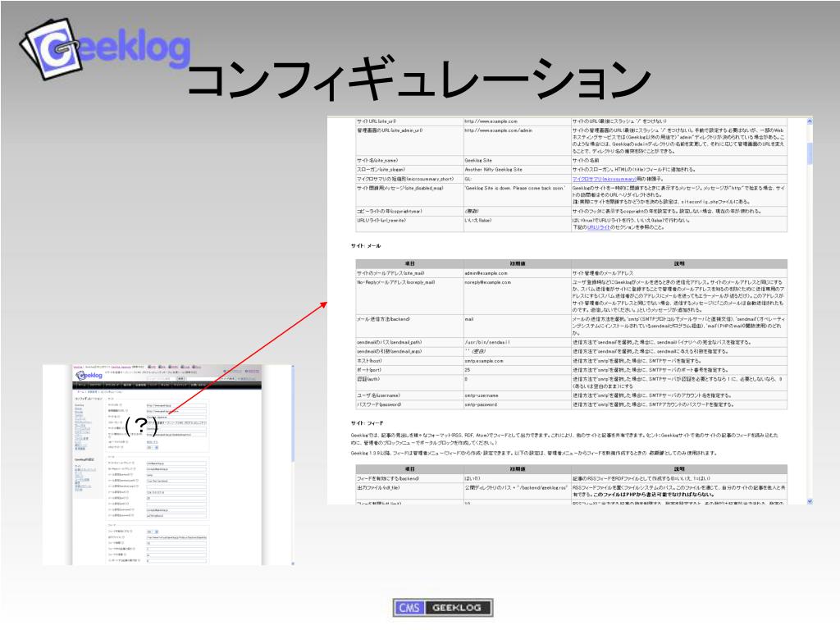The width and height of the screenshot is (840, 630).
Task: Click the '項目' header of the mail table
Action: 409,263
